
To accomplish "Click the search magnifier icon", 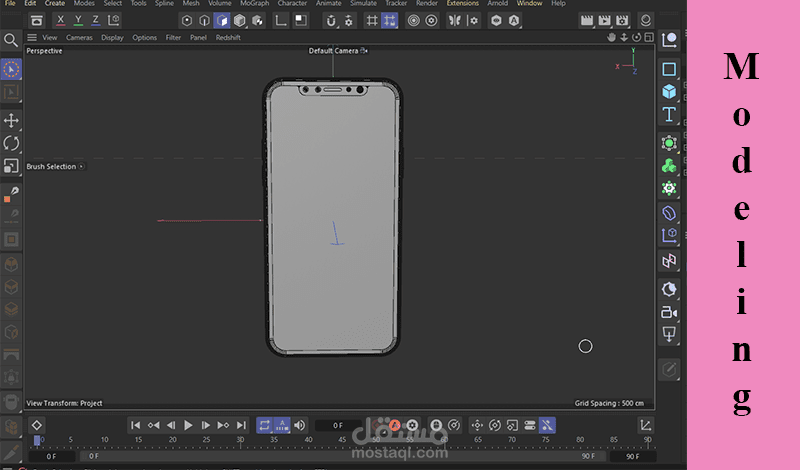I will (x=11, y=40).
